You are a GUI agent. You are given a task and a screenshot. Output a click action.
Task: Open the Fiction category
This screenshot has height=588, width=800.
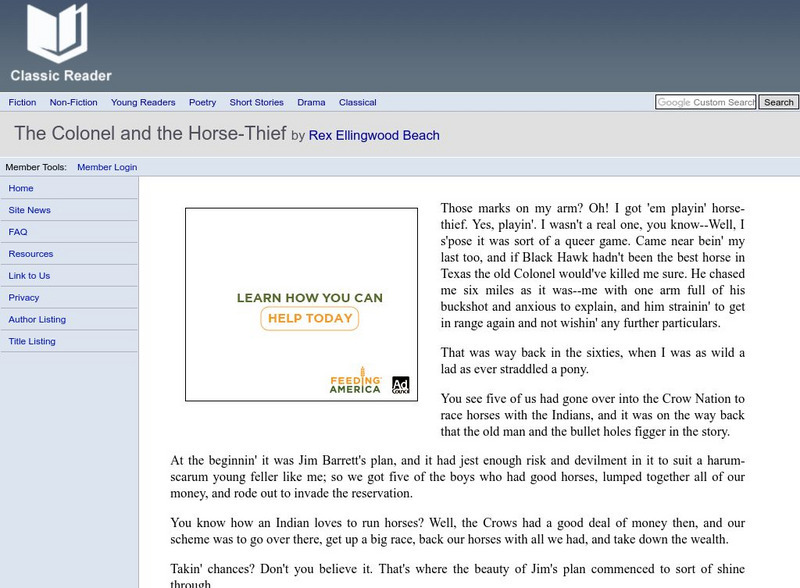(x=22, y=102)
